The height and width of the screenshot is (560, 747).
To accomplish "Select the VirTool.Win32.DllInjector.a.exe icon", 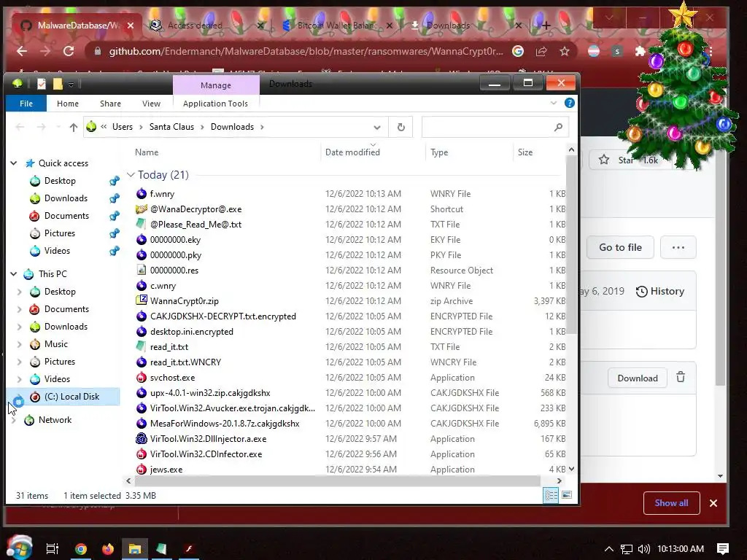I will click(x=142, y=438).
